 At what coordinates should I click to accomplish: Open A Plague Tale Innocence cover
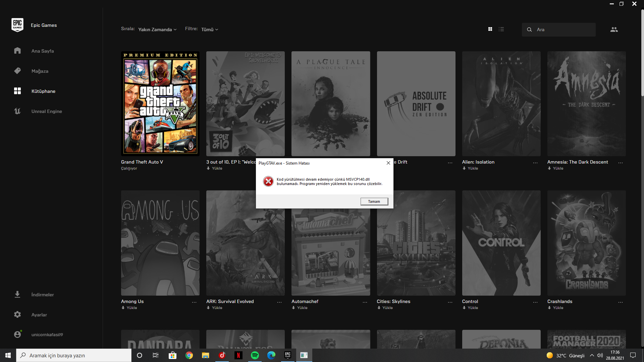pyautogui.click(x=331, y=104)
